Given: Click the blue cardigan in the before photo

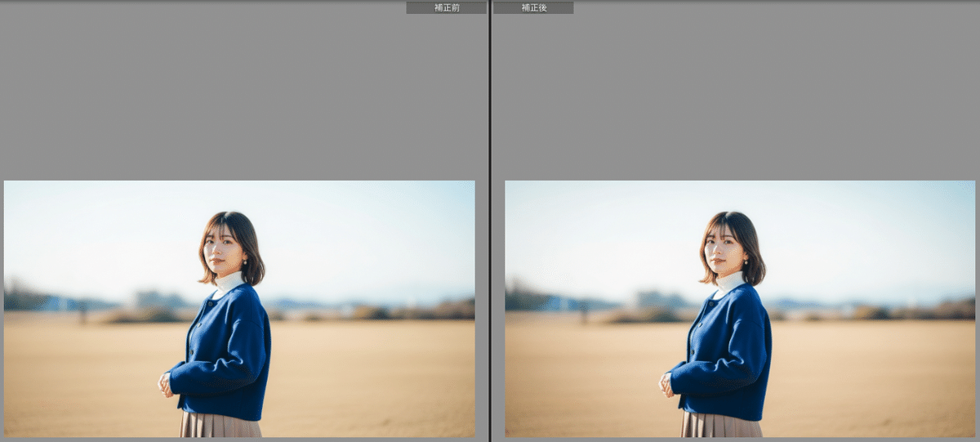Looking at the screenshot, I should (231, 351).
